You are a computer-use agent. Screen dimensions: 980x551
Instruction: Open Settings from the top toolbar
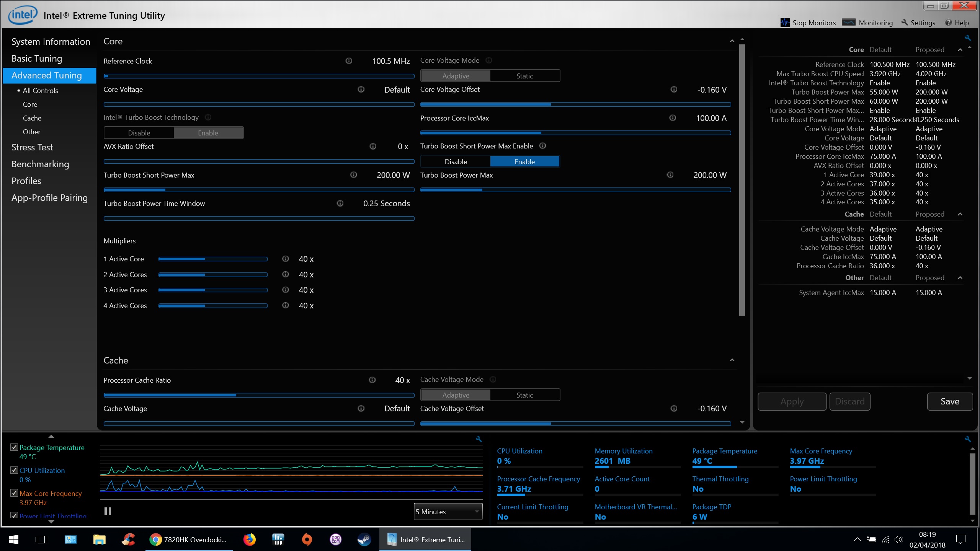[918, 23]
